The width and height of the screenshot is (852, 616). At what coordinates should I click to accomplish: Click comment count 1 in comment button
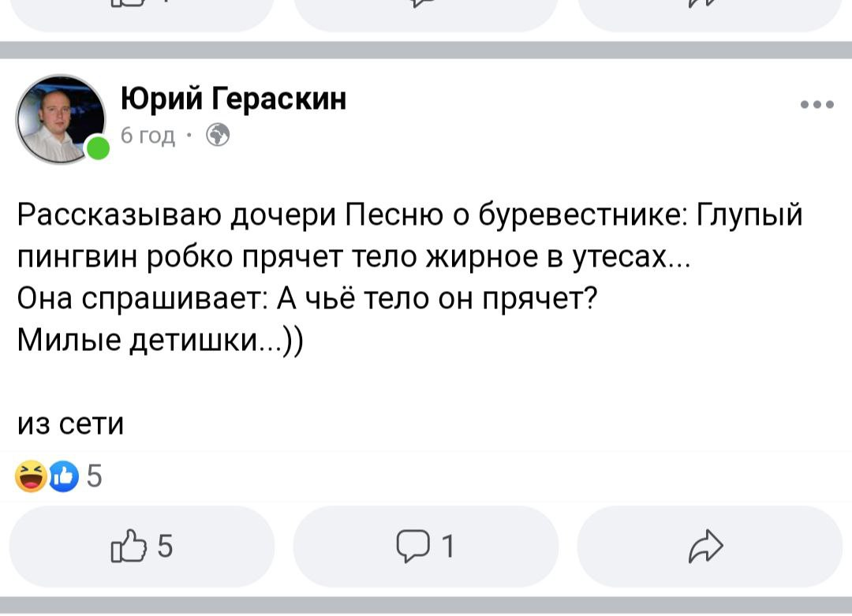click(448, 546)
